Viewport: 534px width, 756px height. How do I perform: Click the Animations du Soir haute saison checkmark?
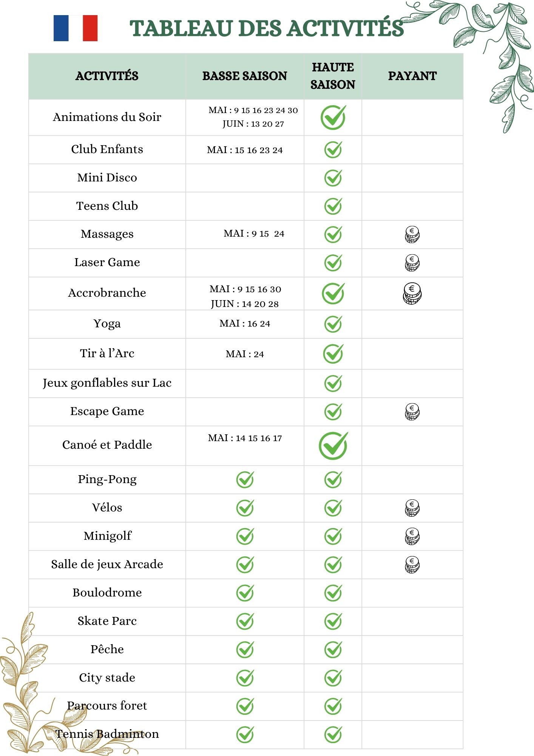point(333,118)
